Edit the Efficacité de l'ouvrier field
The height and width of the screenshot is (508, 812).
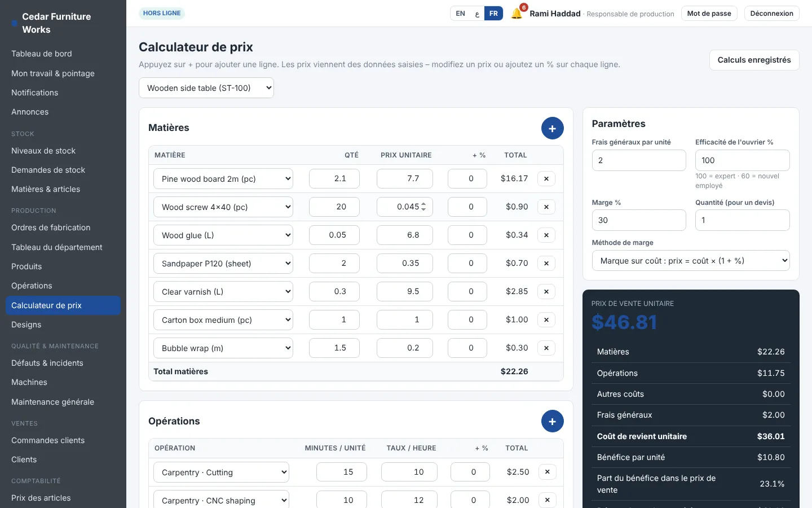[x=742, y=160]
